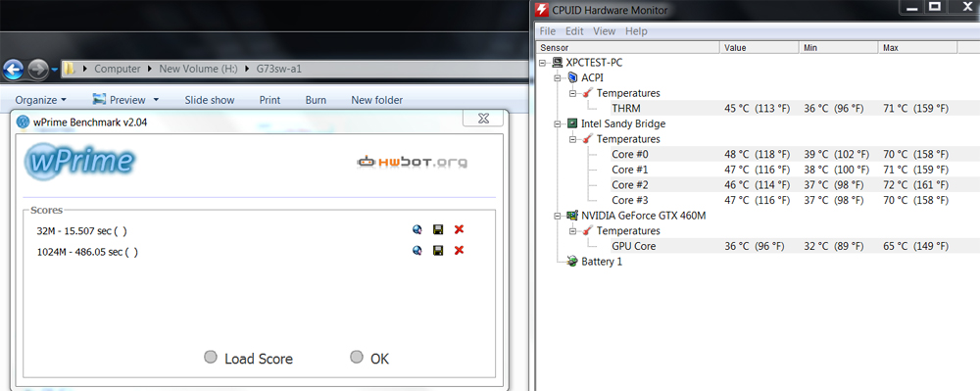This screenshot has height=391, width=980.
Task: Click thermometer icon beside GPU Temperatures
Action: (x=587, y=230)
